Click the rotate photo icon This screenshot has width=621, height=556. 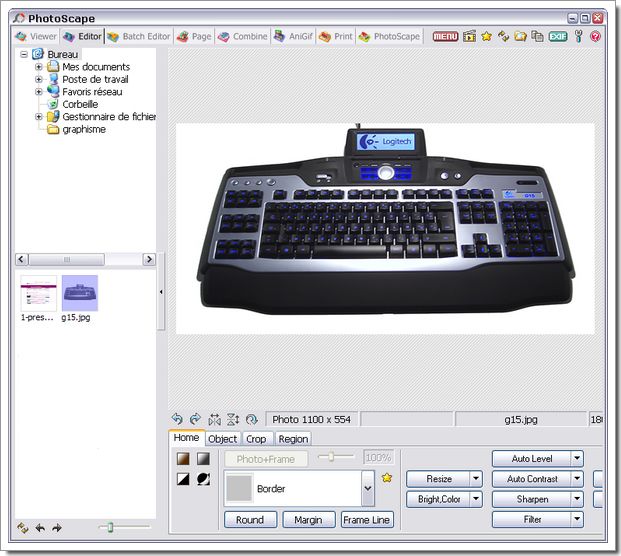(251, 419)
